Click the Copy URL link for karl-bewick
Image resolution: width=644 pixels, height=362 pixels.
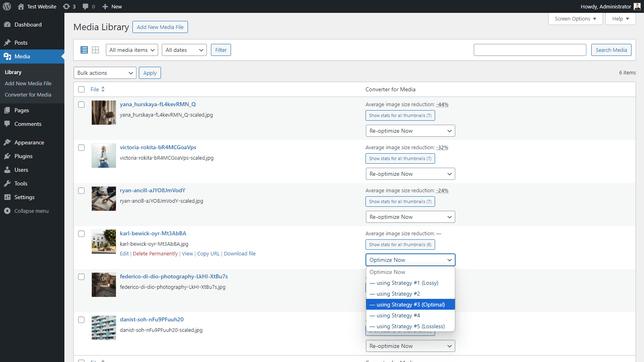click(x=208, y=254)
